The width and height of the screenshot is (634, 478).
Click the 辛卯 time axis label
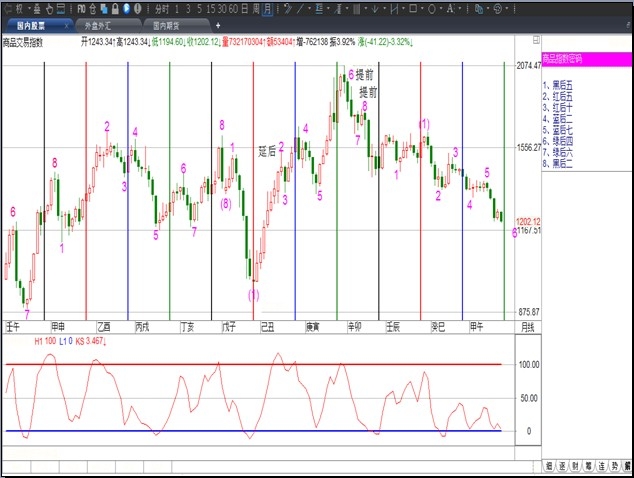click(x=355, y=327)
